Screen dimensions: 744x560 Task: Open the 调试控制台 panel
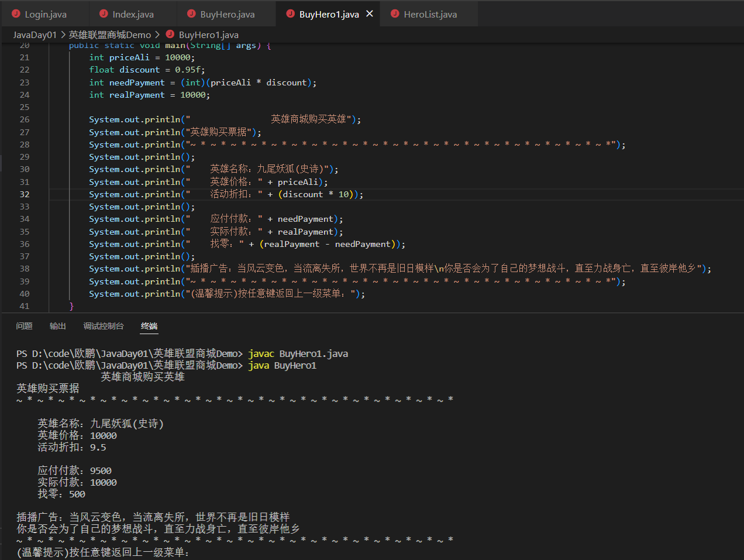tap(104, 326)
